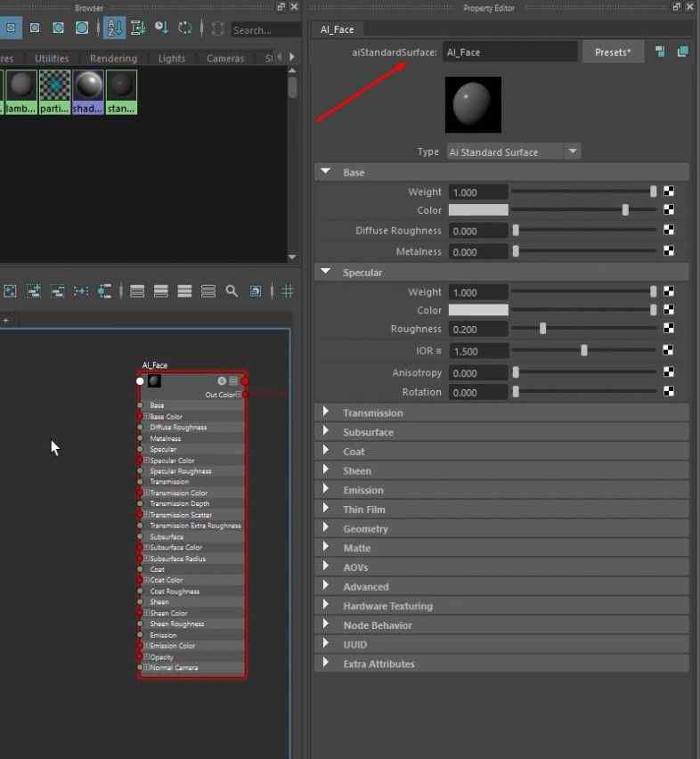The height and width of the screenshot is (759, 700).
Task: Click the Out Color output port on AI_Face node
Action: [246, 395]
